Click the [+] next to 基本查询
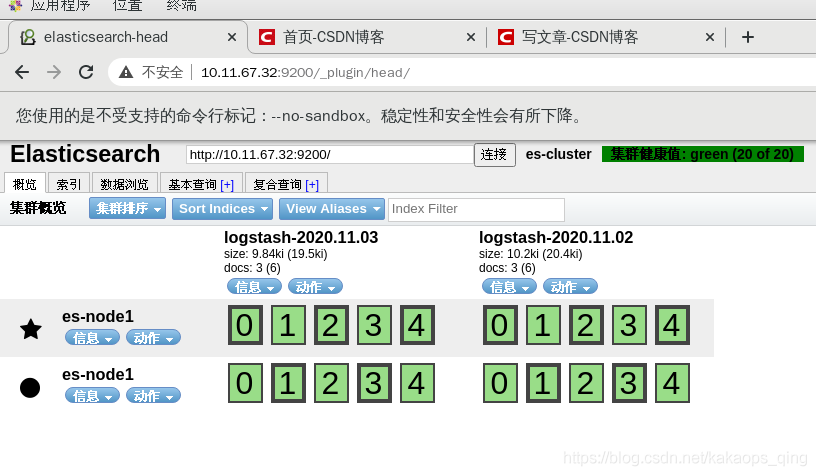This screenshot has width=816, height=476. pos(227,185)
